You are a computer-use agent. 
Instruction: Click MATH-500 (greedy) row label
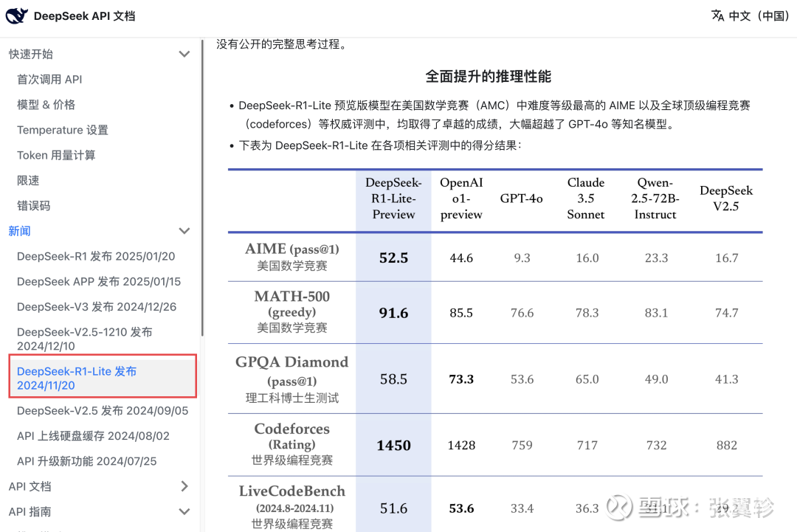pos(291,312)
